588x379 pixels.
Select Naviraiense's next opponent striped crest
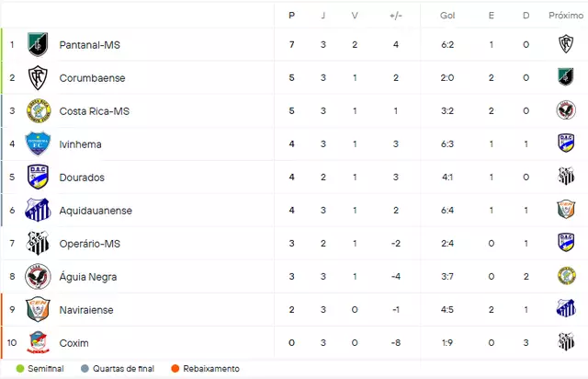click(x=566, y=309)
